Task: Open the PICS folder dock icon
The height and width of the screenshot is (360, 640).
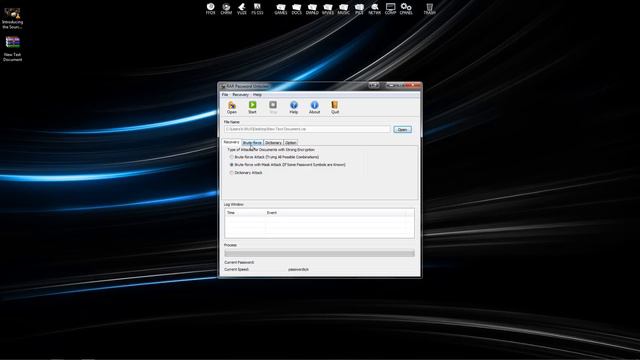Action: [x=359, y=9]
